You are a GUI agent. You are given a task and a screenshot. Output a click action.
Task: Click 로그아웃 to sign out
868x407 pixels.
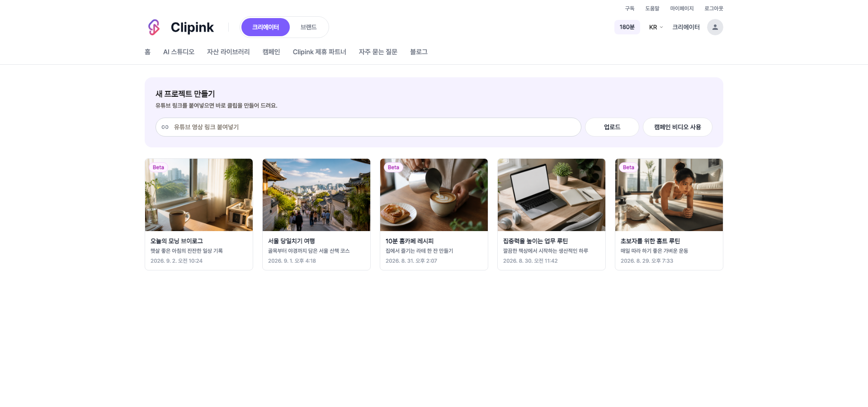click(x=713, y=9)
